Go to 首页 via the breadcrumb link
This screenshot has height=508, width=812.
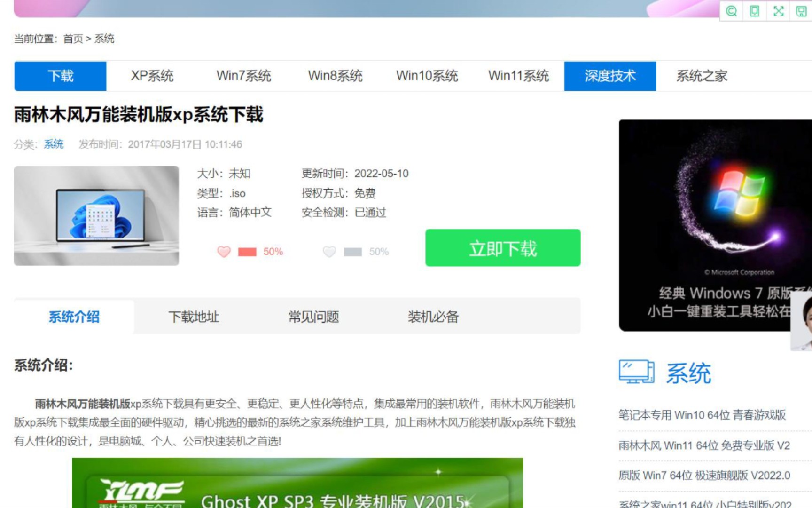pos(73,39)
